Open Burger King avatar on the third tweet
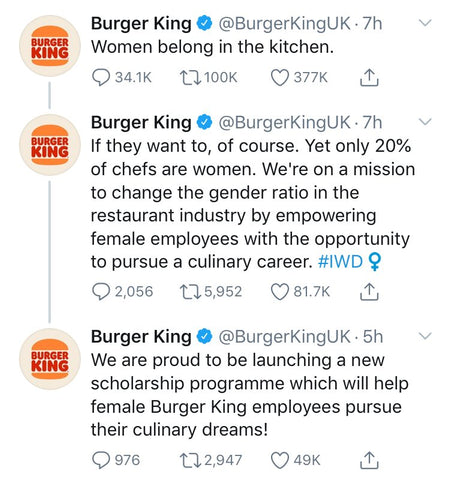This screenshot has width=449, height=480. point(50,359)
